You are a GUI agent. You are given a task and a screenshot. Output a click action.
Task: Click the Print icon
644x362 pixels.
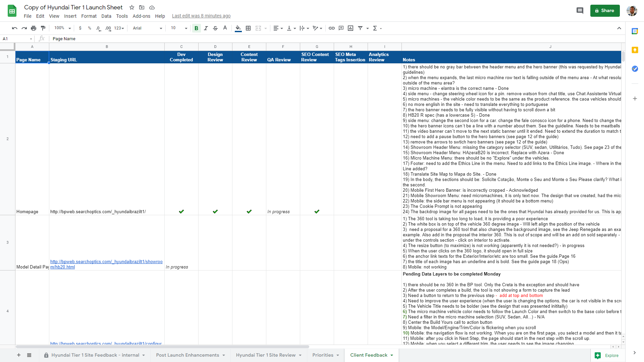click(34, 28)
